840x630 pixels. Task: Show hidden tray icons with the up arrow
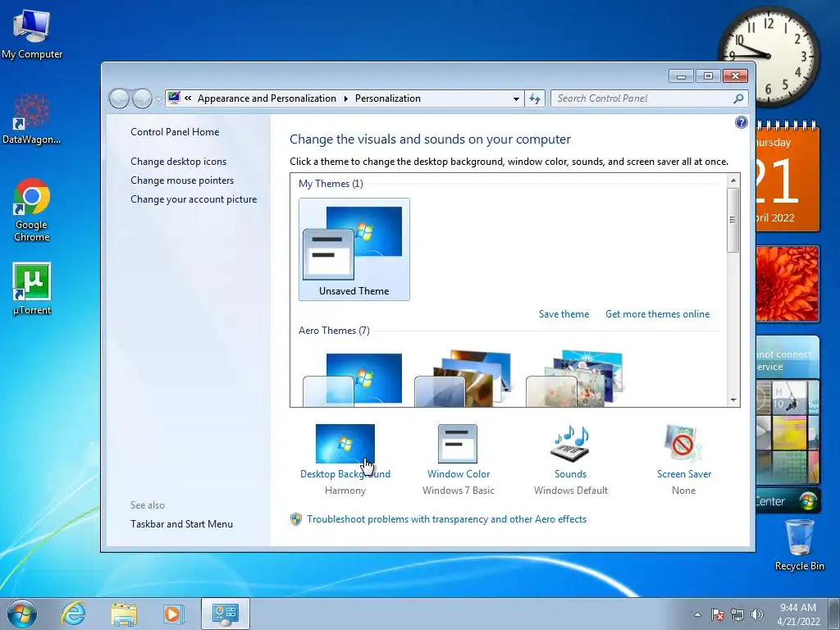point(697,614)
